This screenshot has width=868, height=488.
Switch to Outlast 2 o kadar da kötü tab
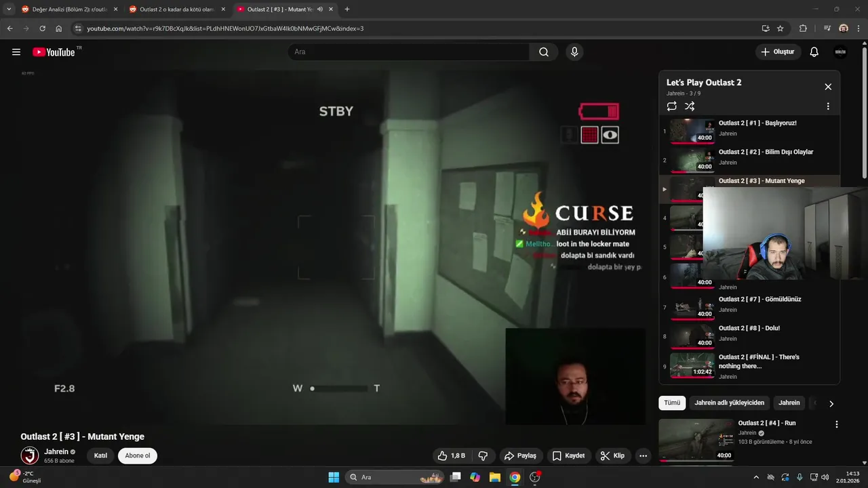click(x=177, y=9)
